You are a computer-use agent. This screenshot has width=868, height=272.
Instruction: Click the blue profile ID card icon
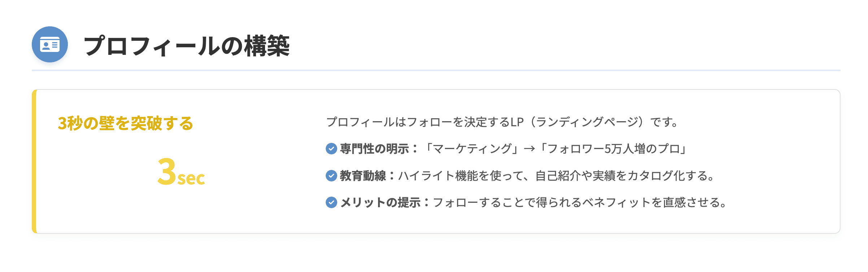coord(50,44)
